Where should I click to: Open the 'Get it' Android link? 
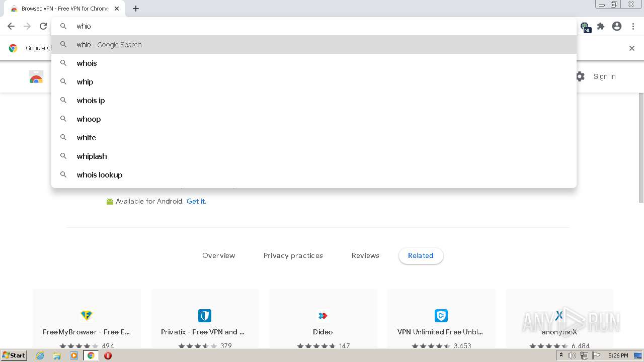[x=196, y=201]
